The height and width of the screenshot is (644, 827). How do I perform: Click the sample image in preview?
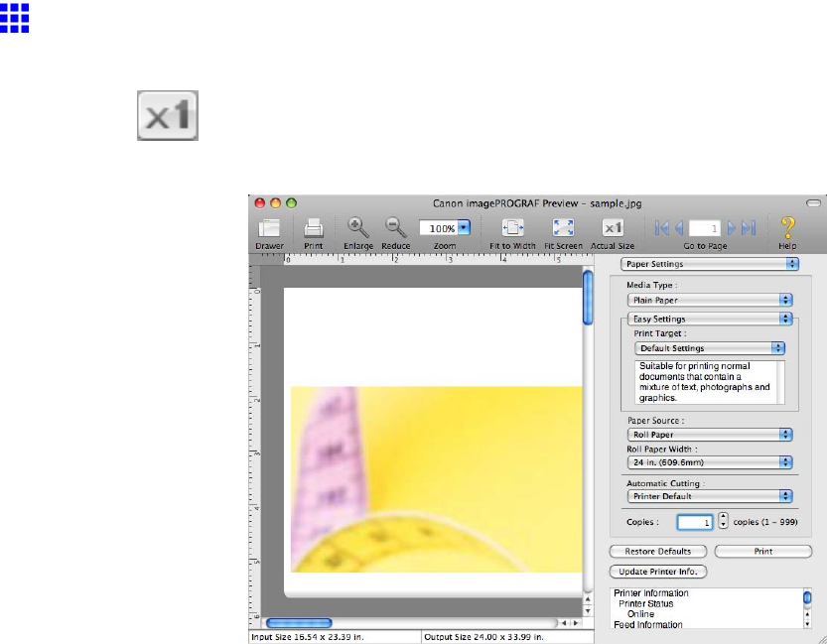[436, 479]
